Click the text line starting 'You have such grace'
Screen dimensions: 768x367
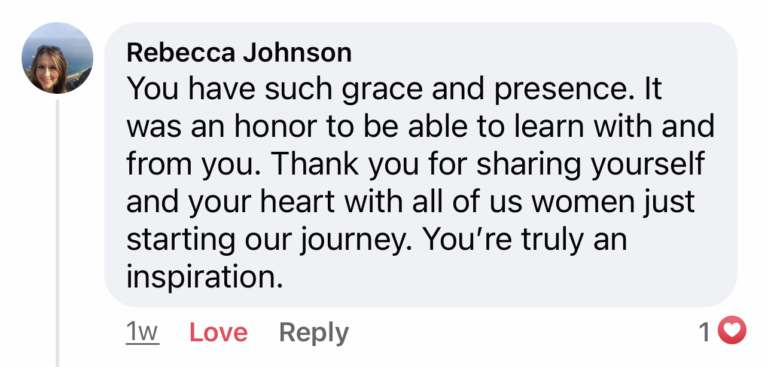tap(394, 90)
